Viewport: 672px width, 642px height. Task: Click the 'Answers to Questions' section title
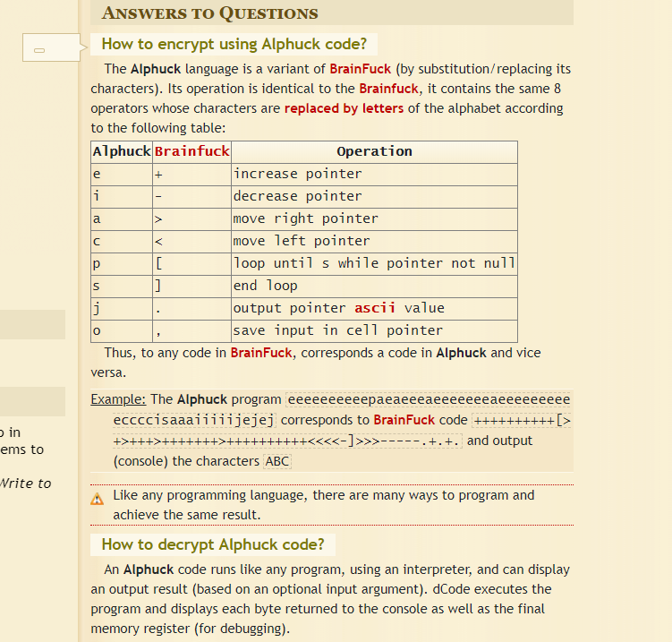(210, 13)
